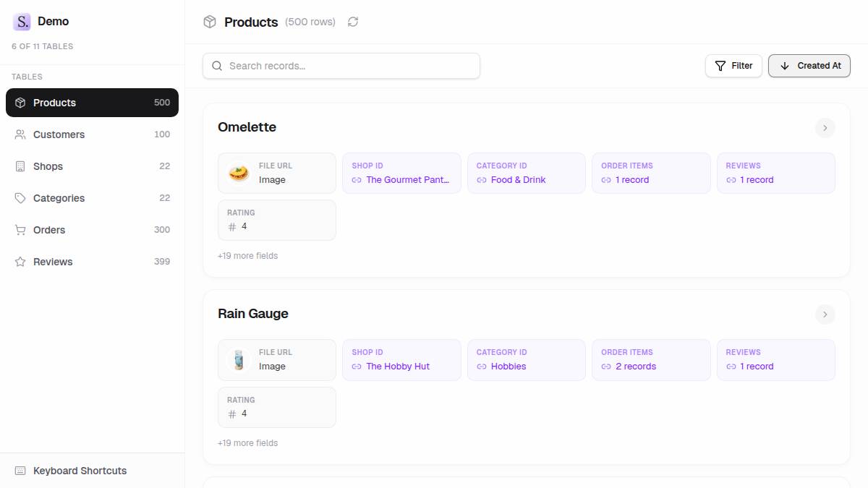Open the Filter options
The height and width of the screenshot is (488, 868).
coord(733,66)
